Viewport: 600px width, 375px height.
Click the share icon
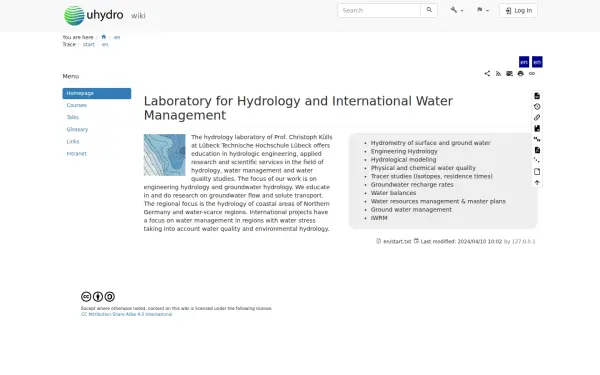click(x=487, y=73)
